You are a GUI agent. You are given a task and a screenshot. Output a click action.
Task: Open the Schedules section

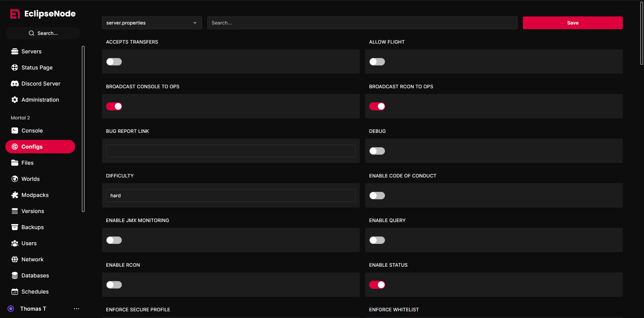[x=35, y=291]
